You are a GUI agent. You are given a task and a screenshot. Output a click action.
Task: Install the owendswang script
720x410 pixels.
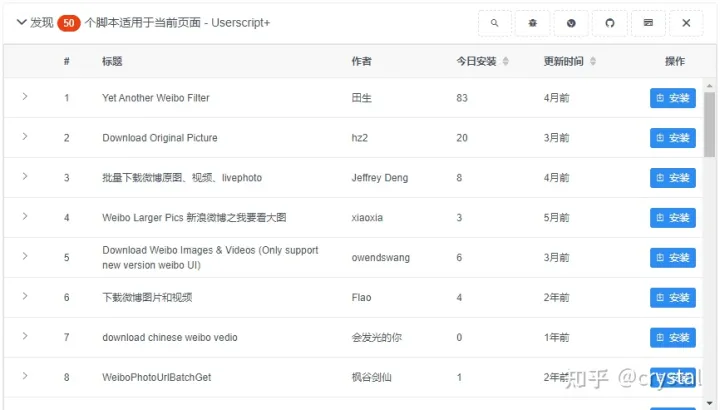(673, 258)
